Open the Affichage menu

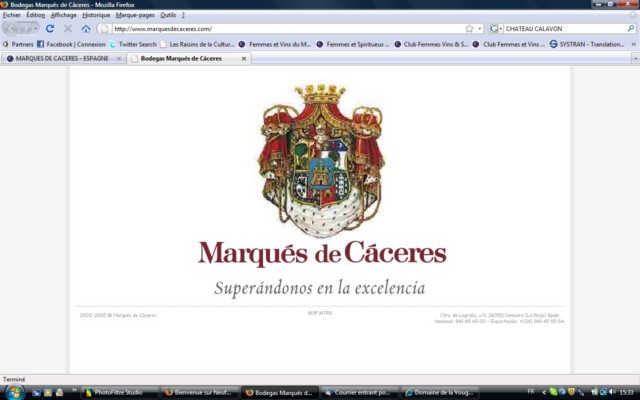[x=63, y=15]
